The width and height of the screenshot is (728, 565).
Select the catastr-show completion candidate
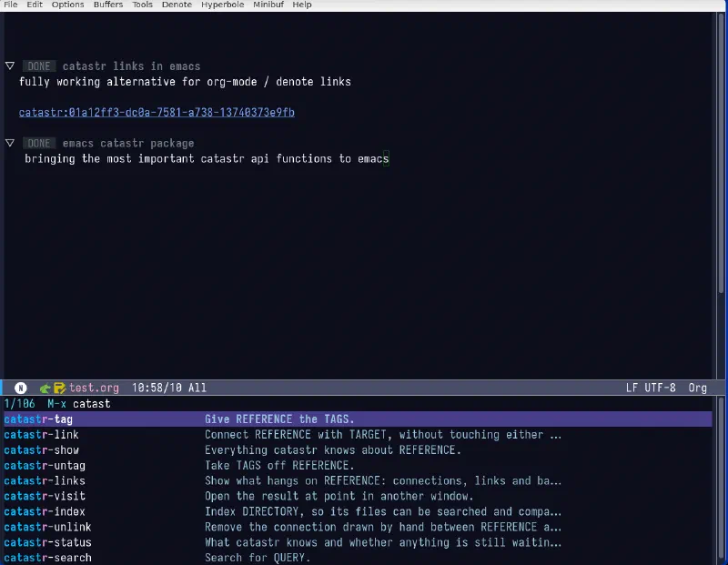[358, 449]
